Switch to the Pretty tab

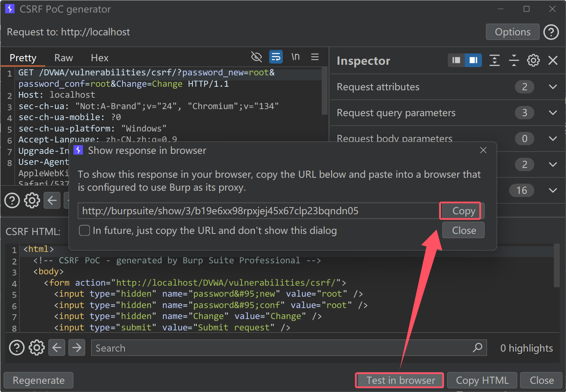(23, 58)
